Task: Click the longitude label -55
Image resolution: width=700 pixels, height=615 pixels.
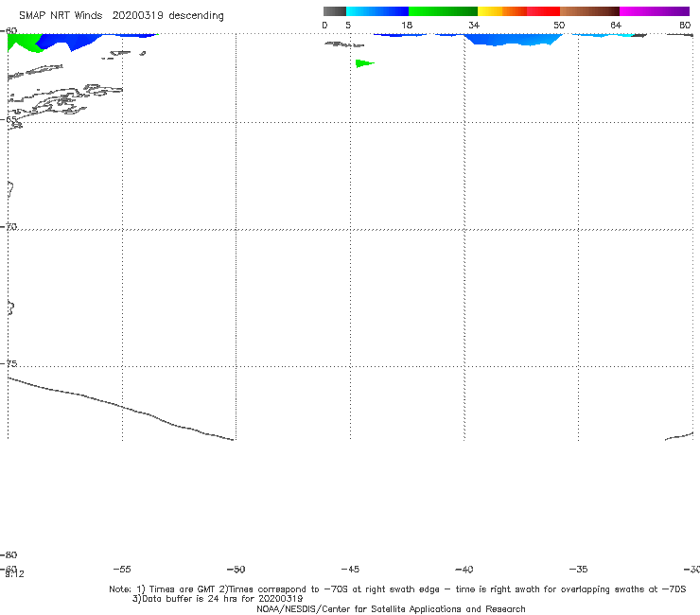Action: [122, 570]
